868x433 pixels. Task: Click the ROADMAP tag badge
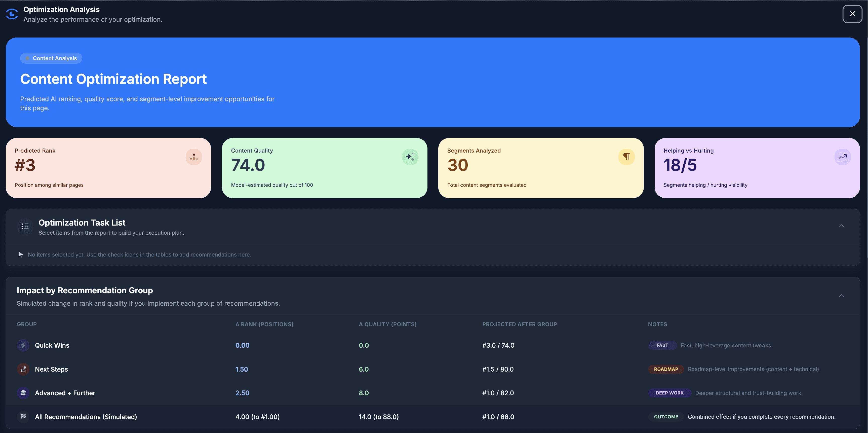(666, 369)
